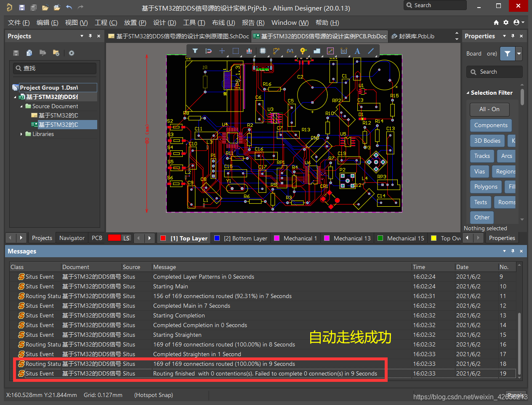
Task: Click the Save icon in the title bar
Action: coord(22,7)
